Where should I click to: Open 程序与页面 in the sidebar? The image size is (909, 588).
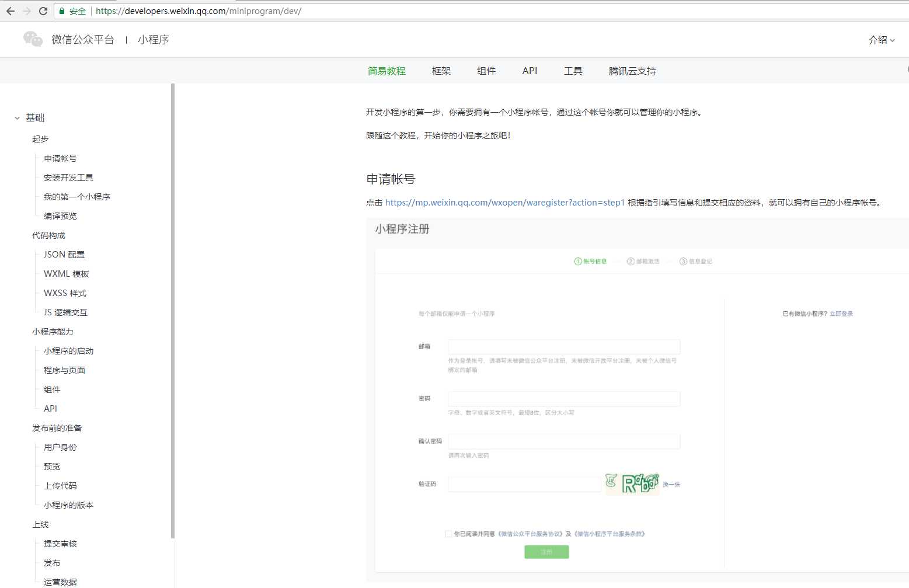(x=64, y=370)
